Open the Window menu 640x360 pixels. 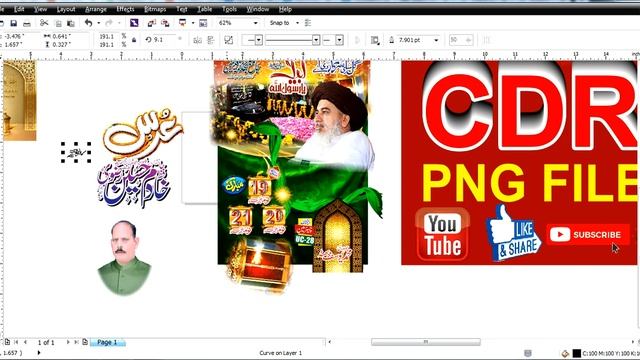(x=258, y=9)
